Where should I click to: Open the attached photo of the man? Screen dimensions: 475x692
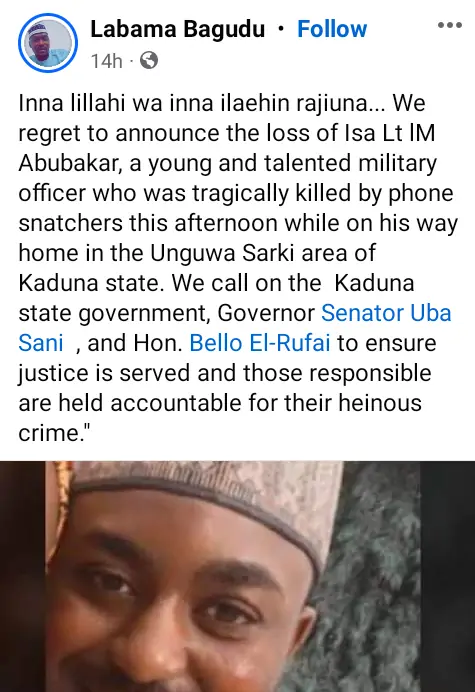click(x=238, y=576)
